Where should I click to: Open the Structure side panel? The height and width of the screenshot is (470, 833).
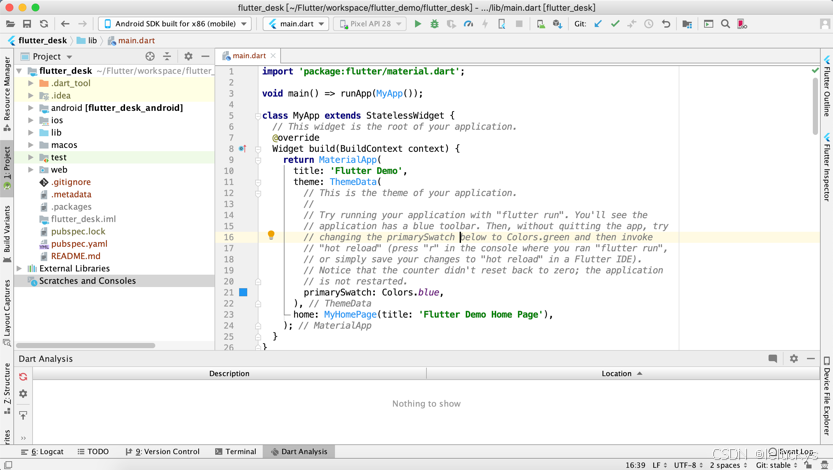(7, 388)
